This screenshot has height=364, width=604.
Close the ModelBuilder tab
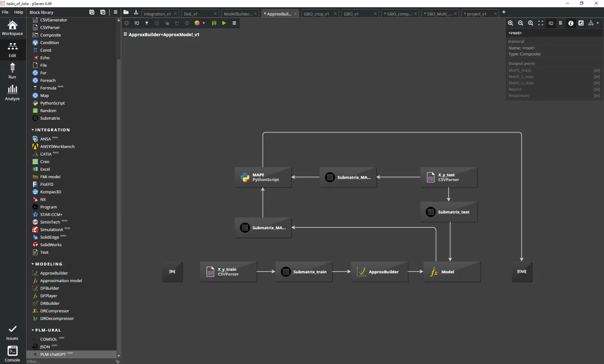(x=256, y=14)
